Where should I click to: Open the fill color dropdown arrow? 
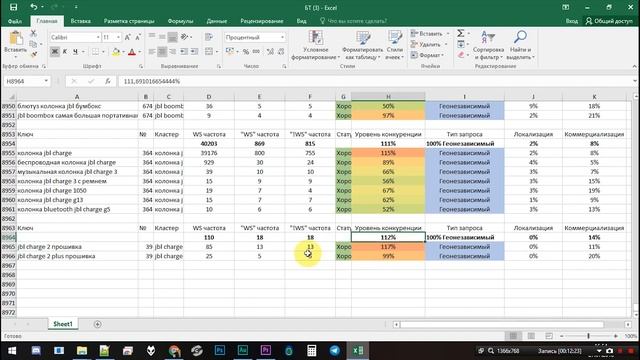pos(123,52)
